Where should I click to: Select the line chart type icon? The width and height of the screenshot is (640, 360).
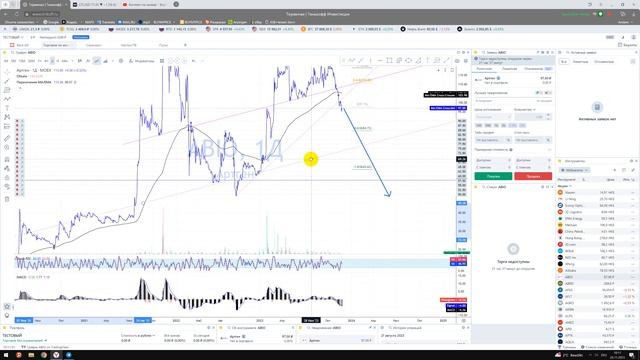tap(97, 61)
